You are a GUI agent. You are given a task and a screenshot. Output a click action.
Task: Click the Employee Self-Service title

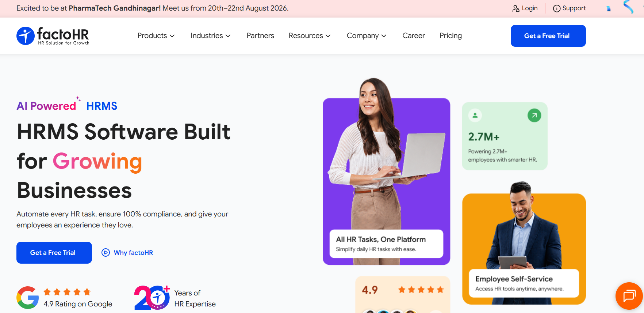point(514,279)
